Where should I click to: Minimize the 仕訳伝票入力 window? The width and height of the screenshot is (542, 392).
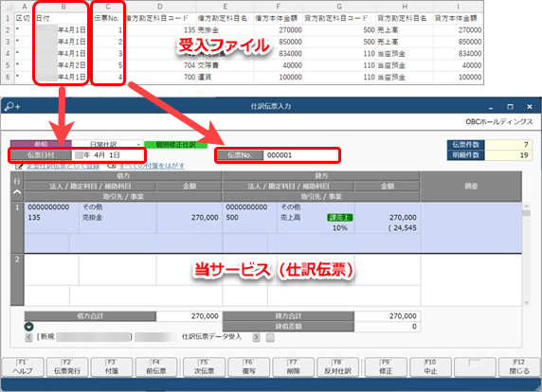[491, 107]
